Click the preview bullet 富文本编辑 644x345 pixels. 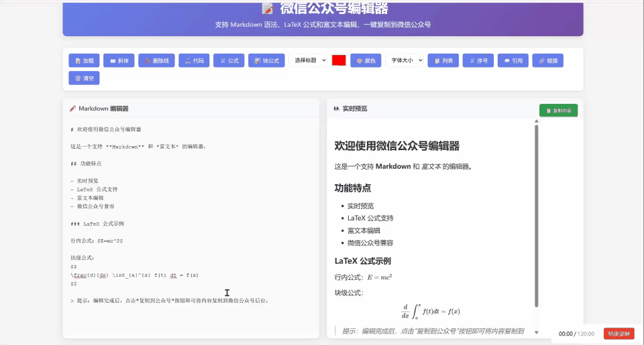[364, 230]
